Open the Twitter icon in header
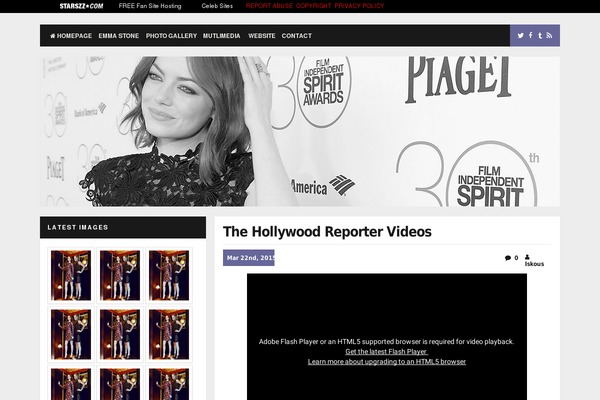The image size is (600, 400). [x=520, y=36]
